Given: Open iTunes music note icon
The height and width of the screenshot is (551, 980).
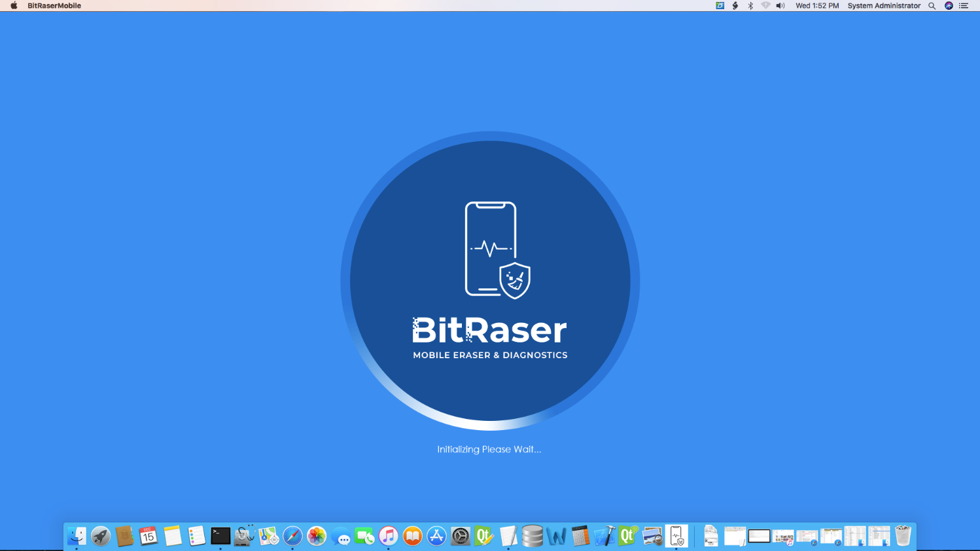Looking at the screenshot, I should [x=389, y=536].
